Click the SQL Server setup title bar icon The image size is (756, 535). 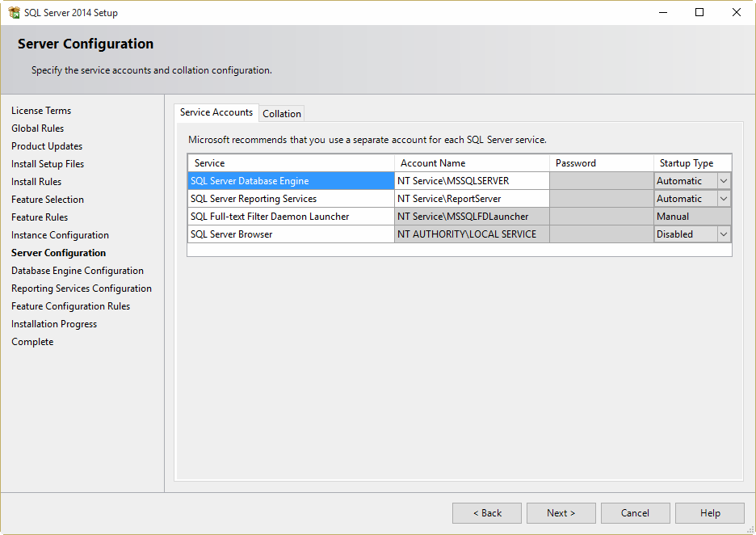tap(14, 12)
